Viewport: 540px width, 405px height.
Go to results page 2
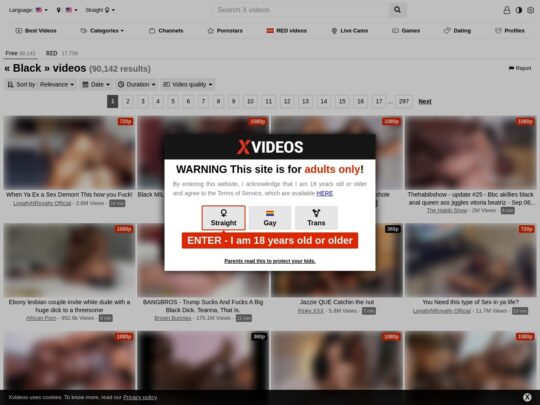coord(127,101)
